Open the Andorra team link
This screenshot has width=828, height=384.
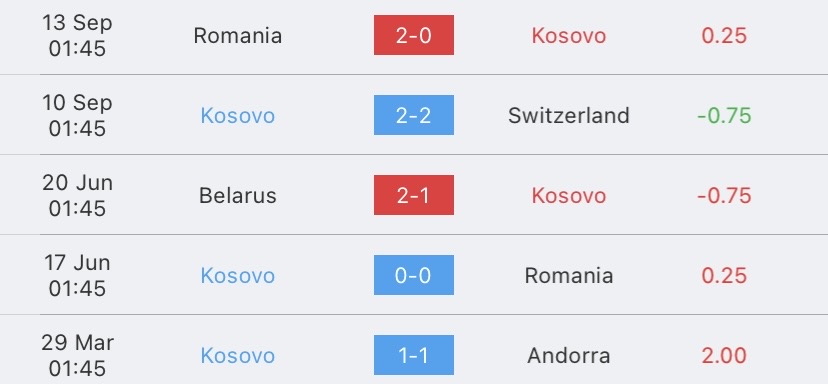click(x=569, y=355)
